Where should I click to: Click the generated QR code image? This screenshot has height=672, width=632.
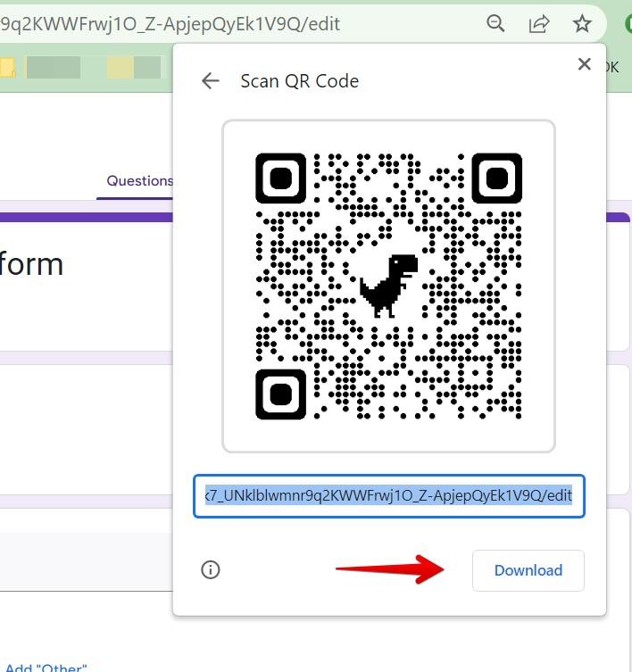[x=389, y=286]
